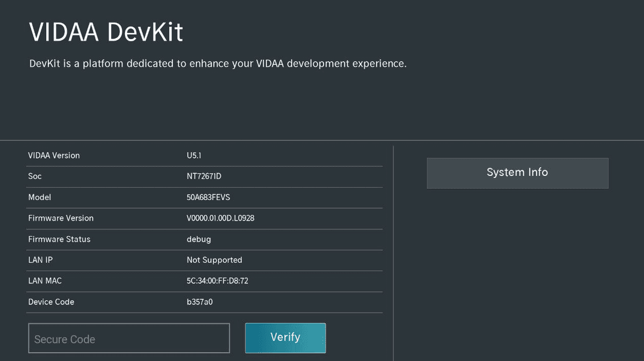Click the 50A683FEVS model value
Image resolution: width=644 pixels, height=361 pixels.
[x=208, y=197]
